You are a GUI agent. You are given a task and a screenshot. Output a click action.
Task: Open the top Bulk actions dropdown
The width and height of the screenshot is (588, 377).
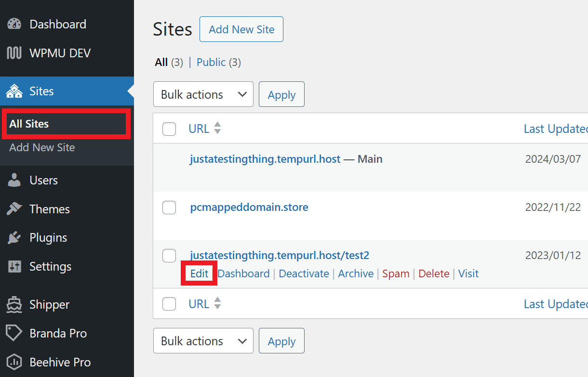[203, 94]
